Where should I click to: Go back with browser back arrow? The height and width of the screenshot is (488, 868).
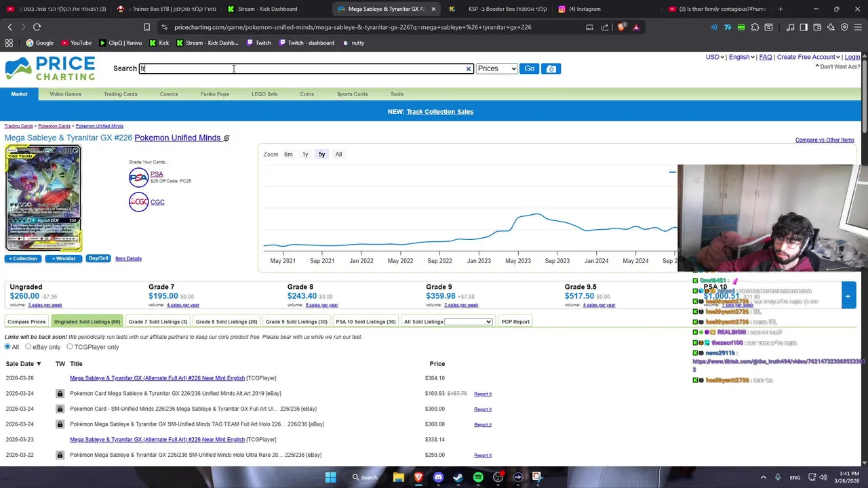pos(9,27)
